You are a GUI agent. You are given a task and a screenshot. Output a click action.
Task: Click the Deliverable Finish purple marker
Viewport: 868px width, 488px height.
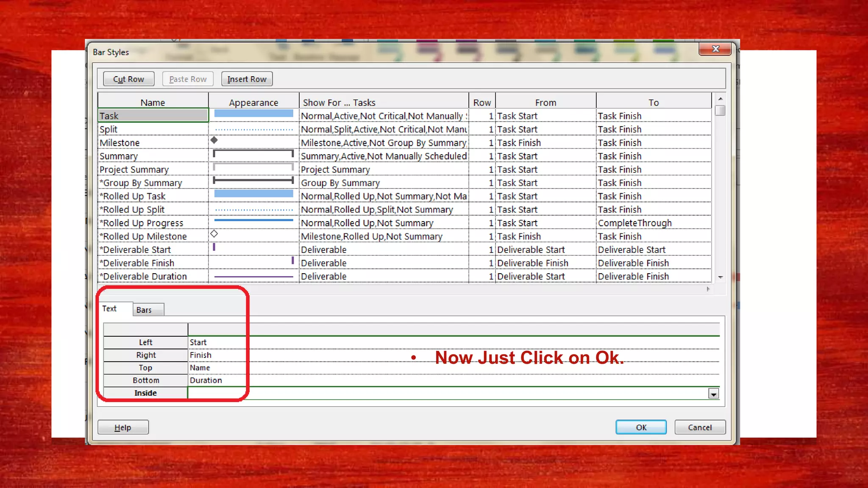click(x=292, y=261)
